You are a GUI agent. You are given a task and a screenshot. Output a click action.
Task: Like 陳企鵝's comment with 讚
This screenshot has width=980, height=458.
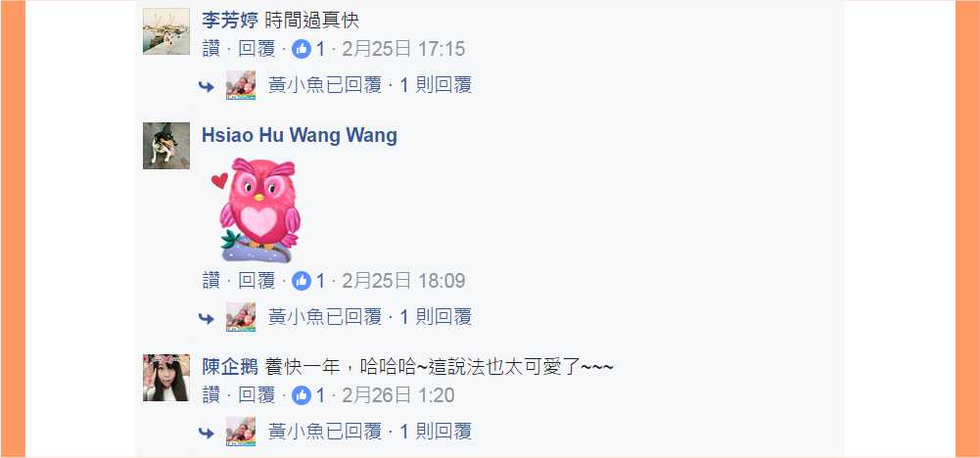coord(211,395)
